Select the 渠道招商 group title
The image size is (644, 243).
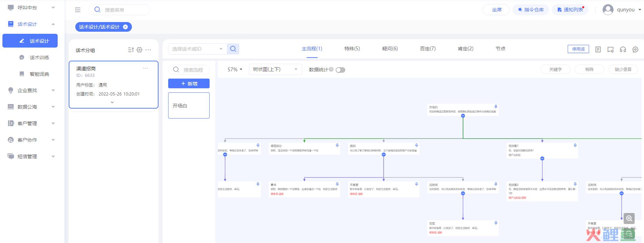[86, 69]
